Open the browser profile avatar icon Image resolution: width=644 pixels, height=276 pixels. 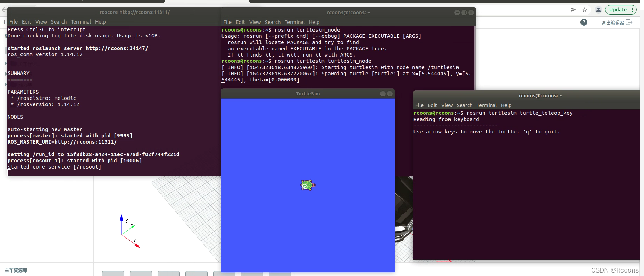tap(599, 10)
